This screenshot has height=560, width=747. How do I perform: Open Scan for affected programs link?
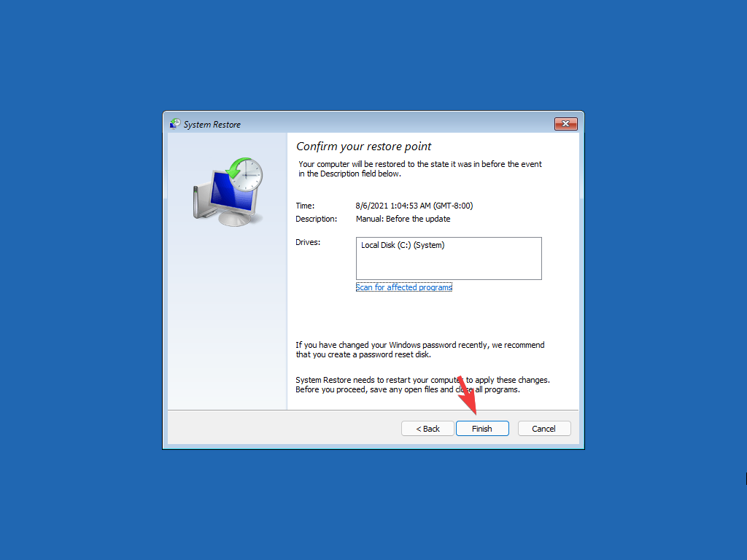[404, 287]
